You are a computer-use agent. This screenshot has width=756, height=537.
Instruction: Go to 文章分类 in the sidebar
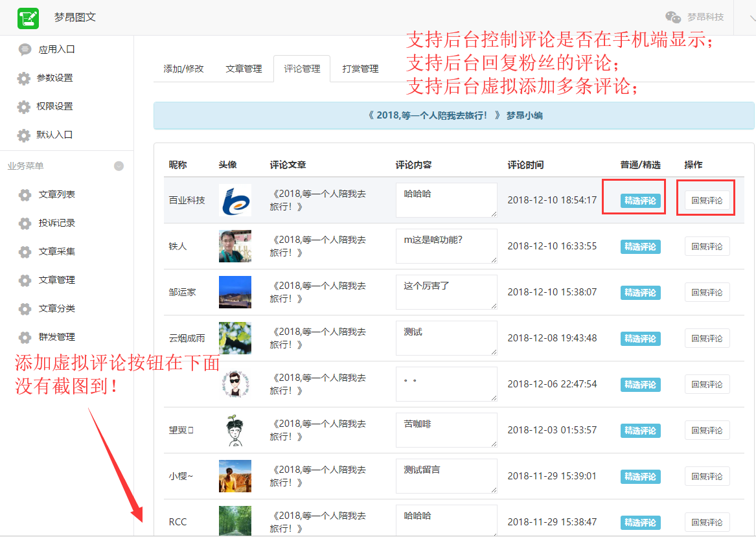coord(56,308)
